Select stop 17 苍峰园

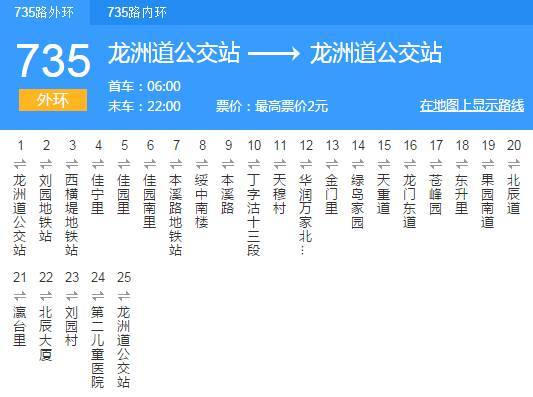click(x=436, y=194)
